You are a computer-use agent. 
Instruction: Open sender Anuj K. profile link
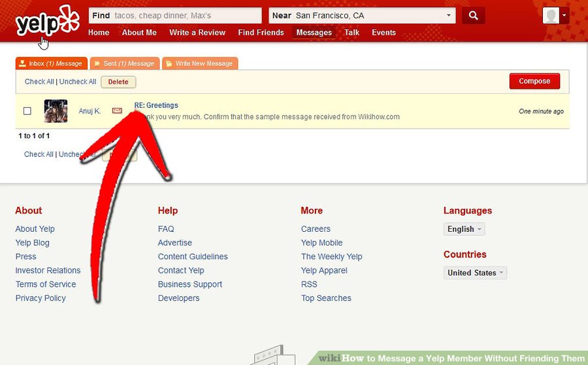tap(90, 111)
